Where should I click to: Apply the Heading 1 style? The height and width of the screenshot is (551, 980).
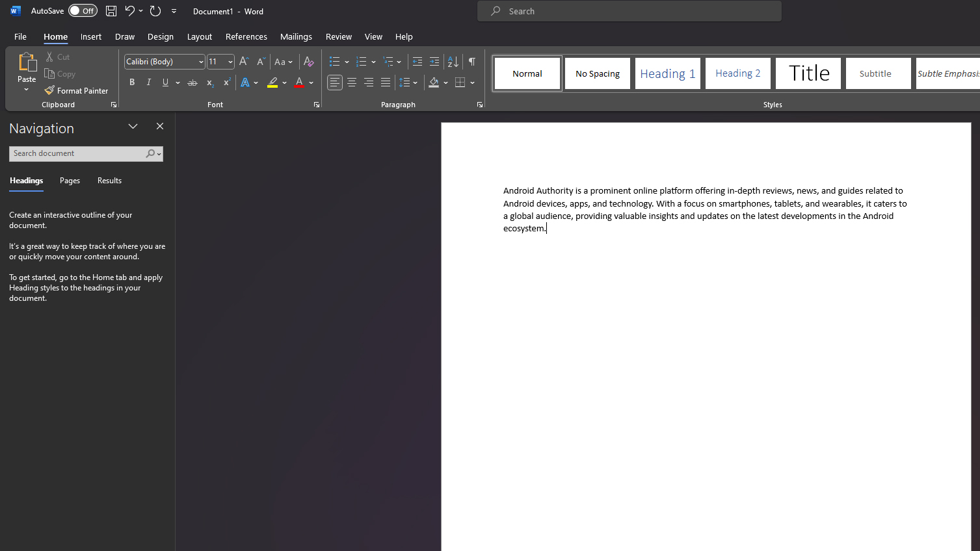667,73
